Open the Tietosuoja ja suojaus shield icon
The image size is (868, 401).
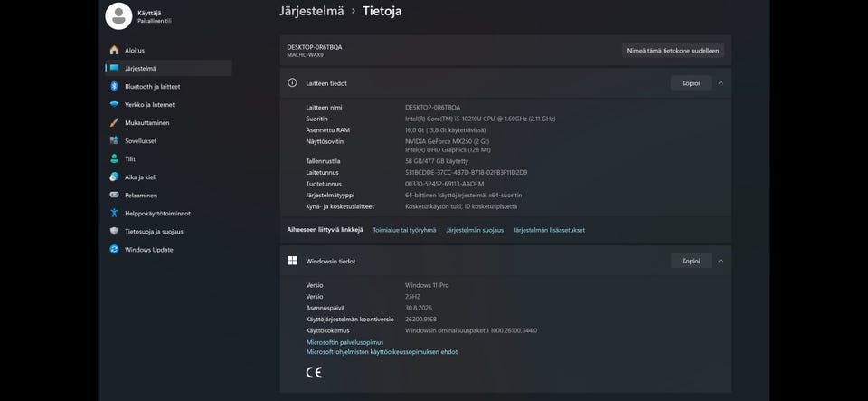click(114, 232)
